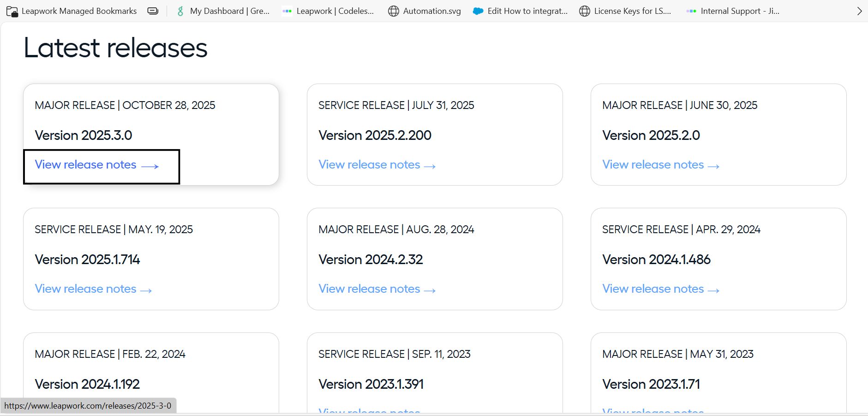Image resolution: width=868 pixels, height=416 pixels.
Task: Open the Leapwork Codeless bookmark
Action: coord(328,11)
